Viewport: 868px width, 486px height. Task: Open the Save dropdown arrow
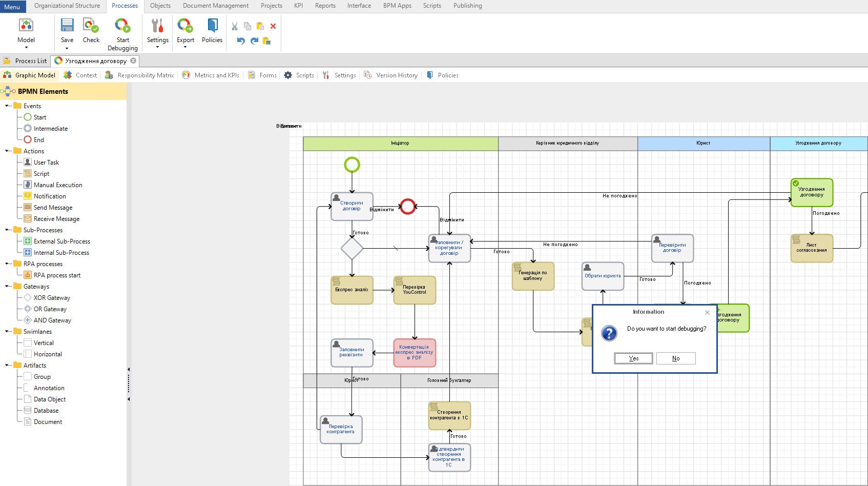(x=67, y=48)
